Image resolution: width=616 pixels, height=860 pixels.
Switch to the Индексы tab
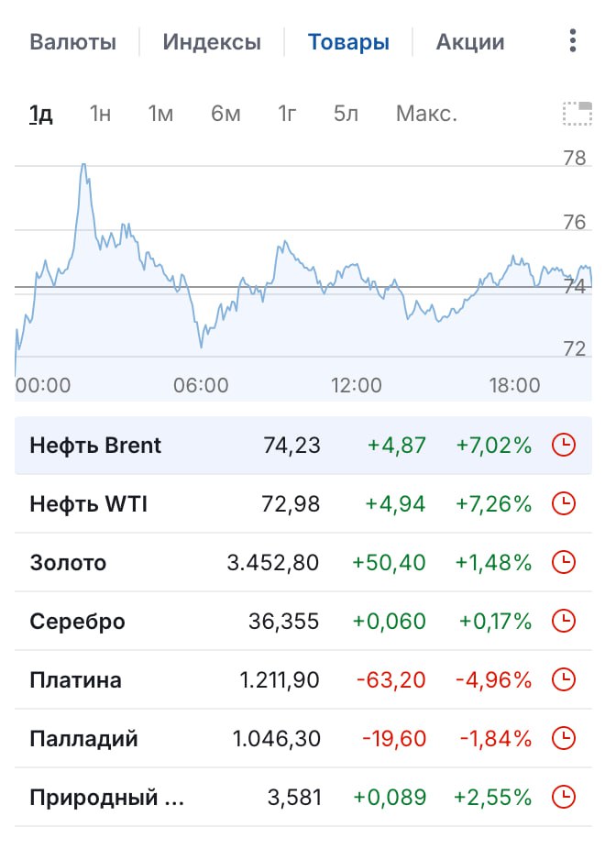coord(212,42)
